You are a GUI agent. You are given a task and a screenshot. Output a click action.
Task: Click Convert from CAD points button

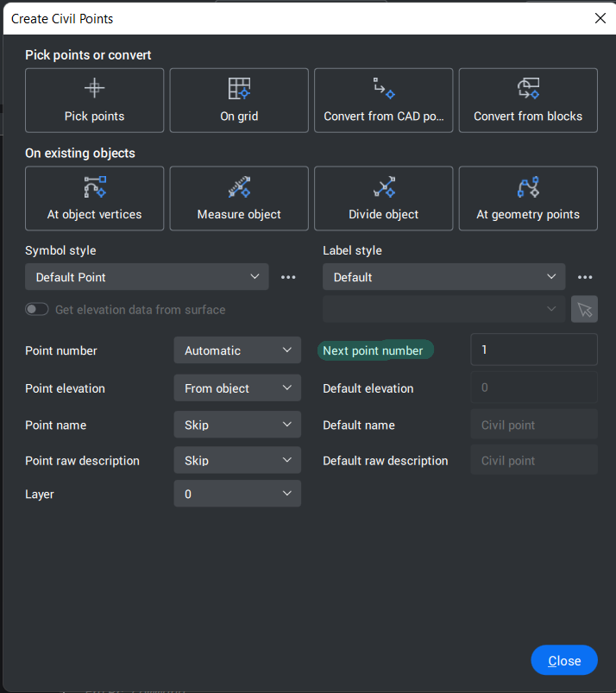[x=383, y=100]
